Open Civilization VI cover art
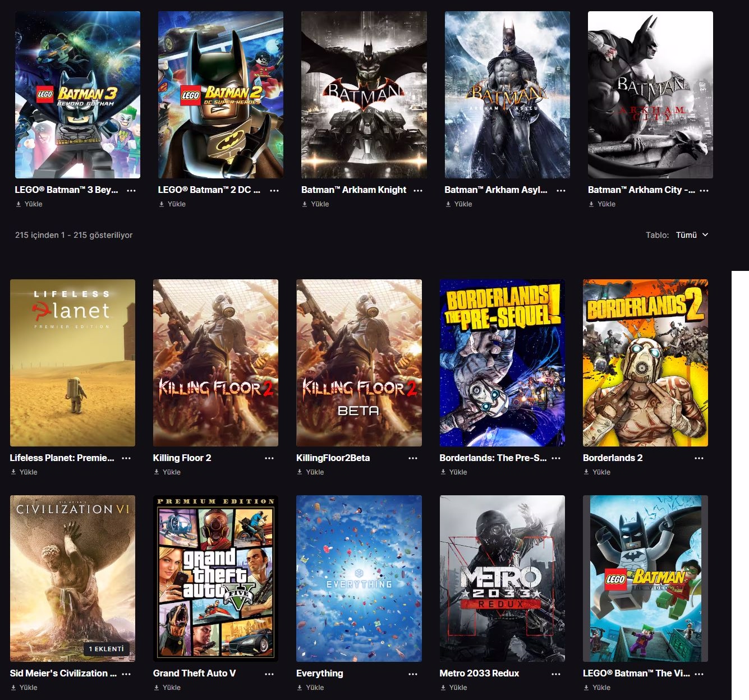Viewport: 749px width, 700px height. [x=72, y=578]
